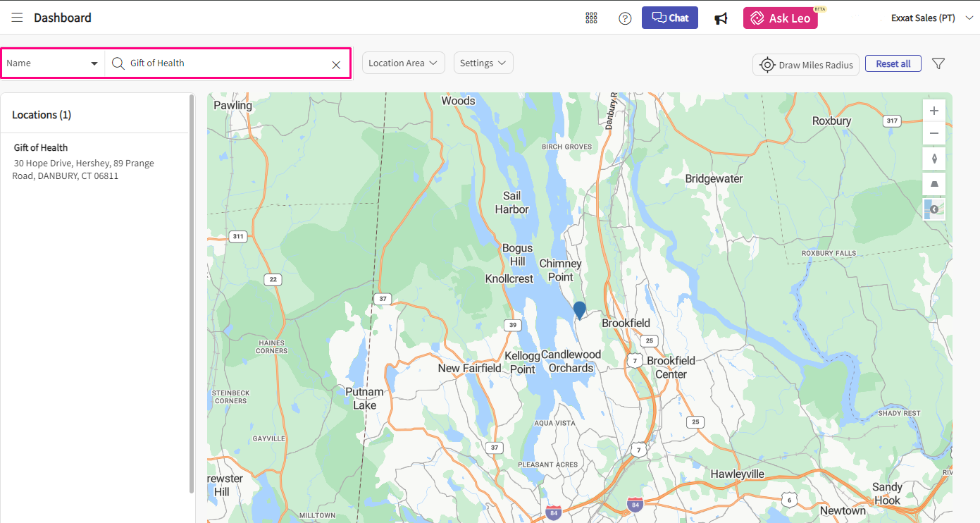Zoom out on the map
980x523 pixels.
click(934, 133)
